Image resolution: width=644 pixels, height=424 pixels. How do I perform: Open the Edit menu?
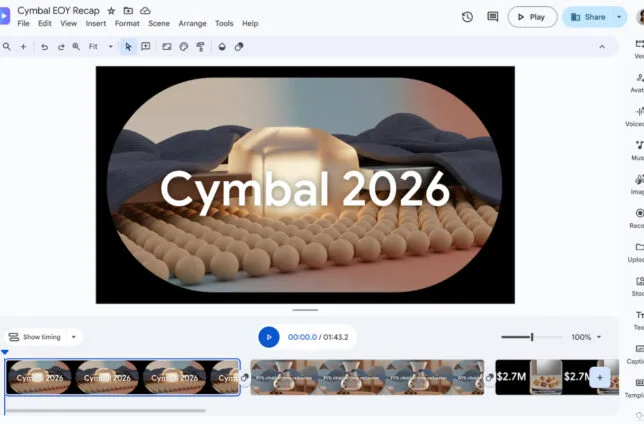[x=45, y=23]
